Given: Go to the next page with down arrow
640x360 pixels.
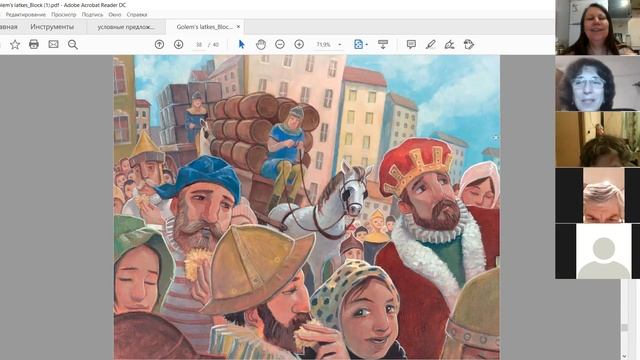Looking at the screenshot, I should (x=178, y=44).
